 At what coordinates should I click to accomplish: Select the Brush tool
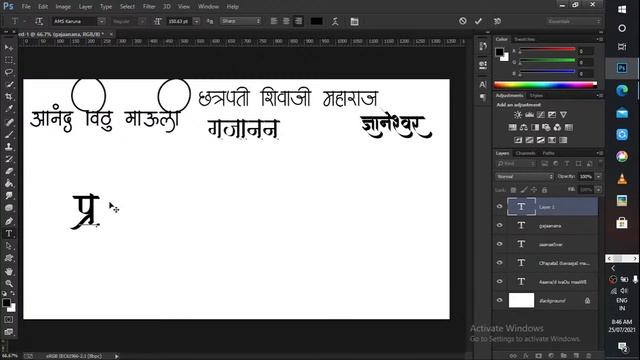[x=9, y=134]
